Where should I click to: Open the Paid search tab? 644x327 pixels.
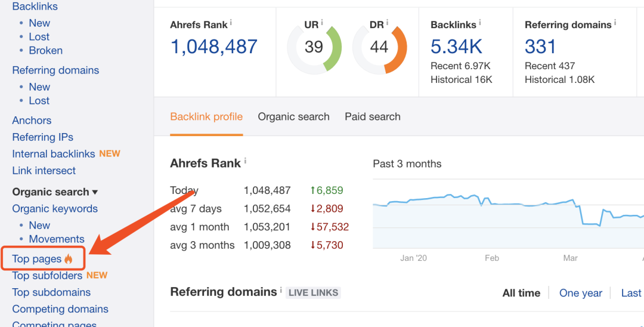(x=372, y=117)
